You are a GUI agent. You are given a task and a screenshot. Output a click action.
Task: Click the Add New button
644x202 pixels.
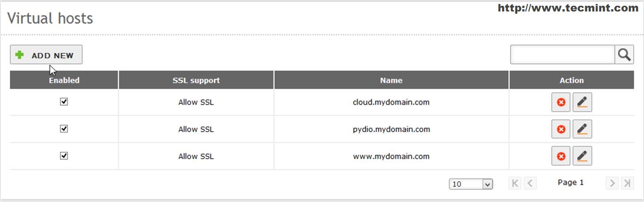click(x=46, y=55)
